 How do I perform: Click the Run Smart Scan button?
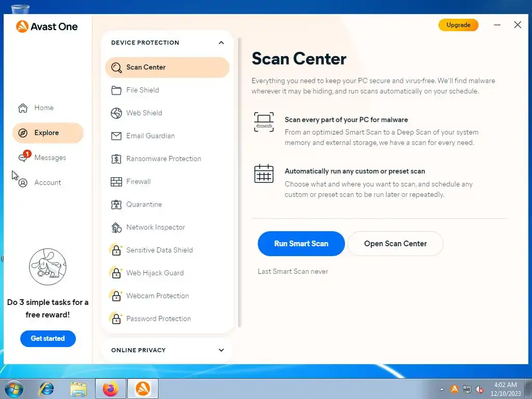[301, 244]
